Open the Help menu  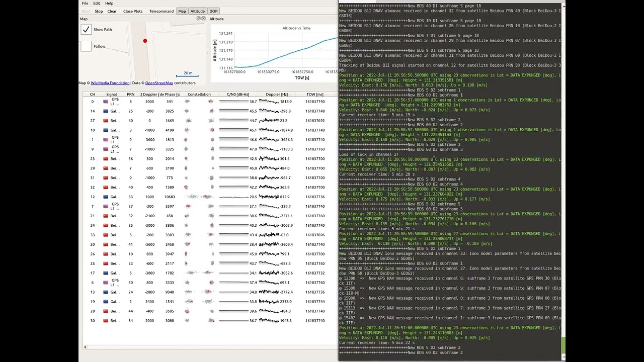click(109, 3)
